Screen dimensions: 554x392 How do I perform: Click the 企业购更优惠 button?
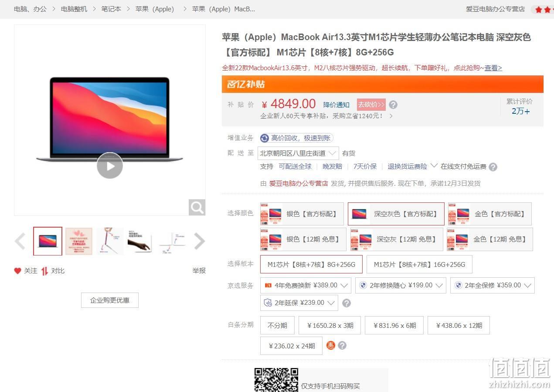pyautogui.click(x=110, y=300)
